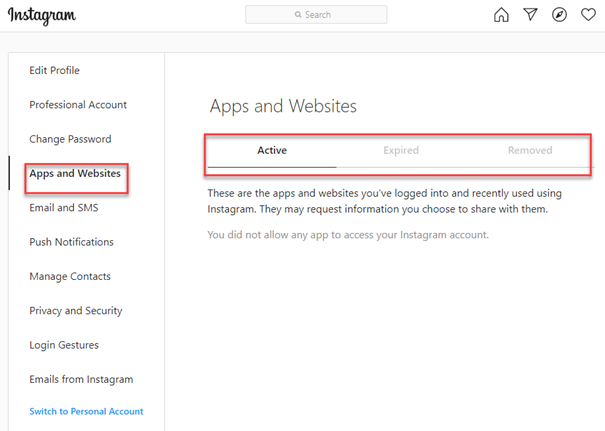605x431 pixels.
Task: Open the Explore compass icon
Action: click(559, 15)
